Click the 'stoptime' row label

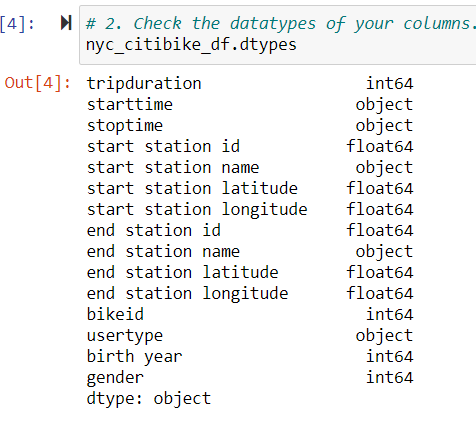click(x=125, y=126)
